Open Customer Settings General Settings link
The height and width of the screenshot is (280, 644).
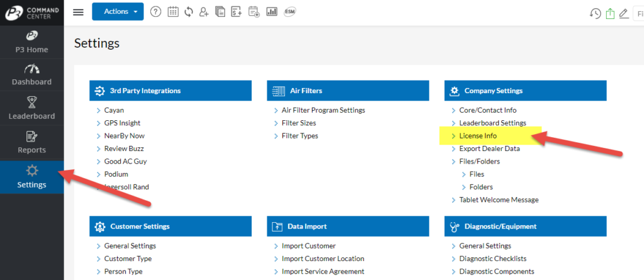click(x=130, y=246)
